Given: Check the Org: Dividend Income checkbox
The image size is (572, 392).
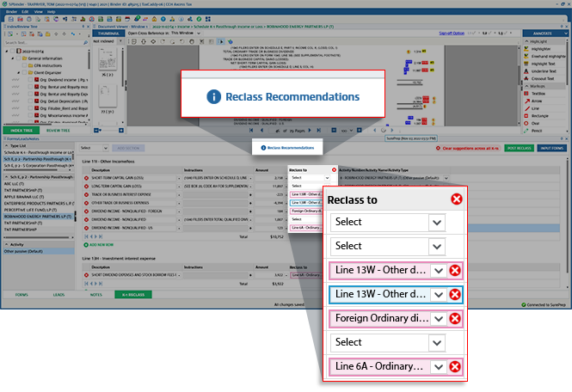Looking at the screenshot, I should point(31,80).
